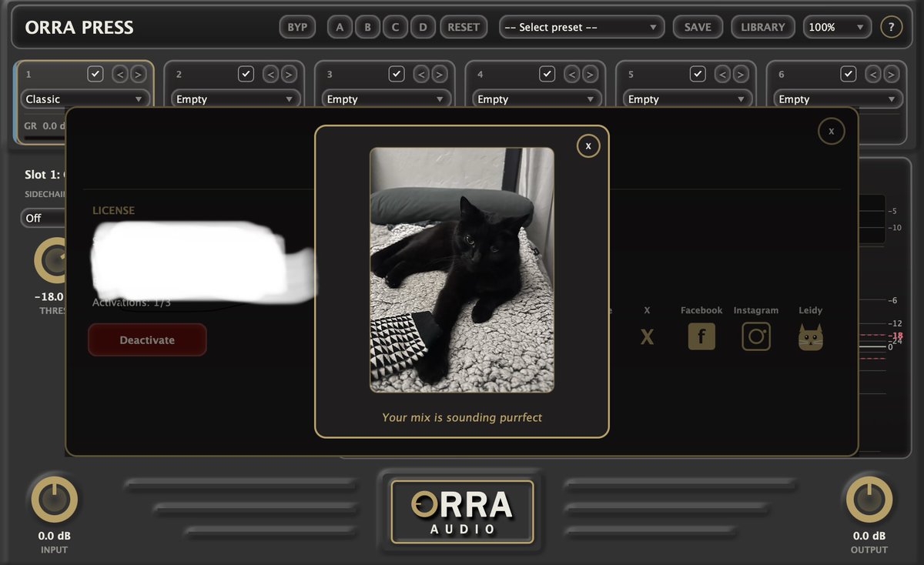Go to next type in slot 4
This screenshot has width=924, height=565.
tap(590, 74)
